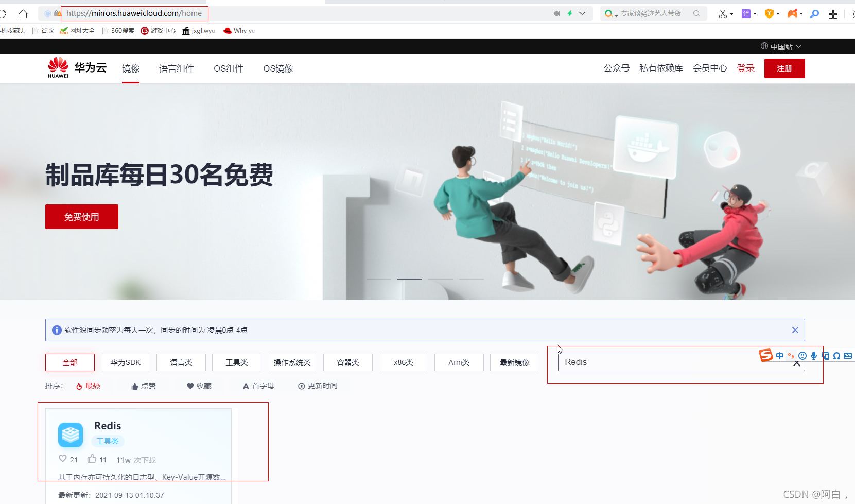Click the Redis mirror search field

681,362
